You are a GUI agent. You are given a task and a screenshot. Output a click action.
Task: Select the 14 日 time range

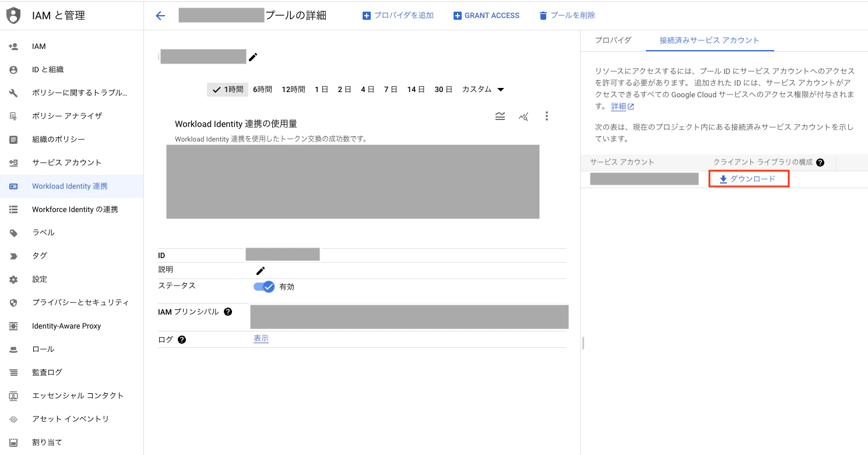tap(416, 89)
